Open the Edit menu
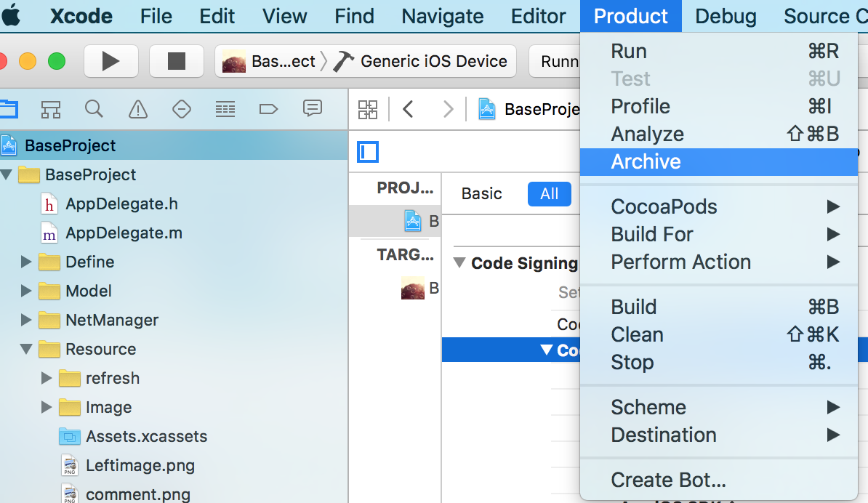Screen dimensions: 868x503 (x=217, y=16)
